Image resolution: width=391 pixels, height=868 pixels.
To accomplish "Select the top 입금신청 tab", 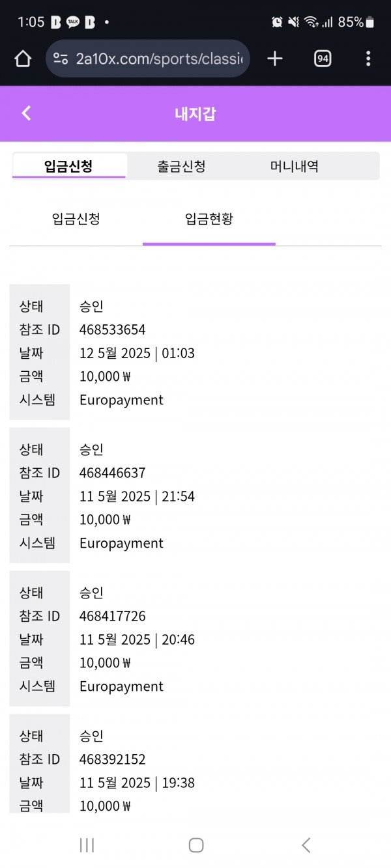I will tap(68, 166).
